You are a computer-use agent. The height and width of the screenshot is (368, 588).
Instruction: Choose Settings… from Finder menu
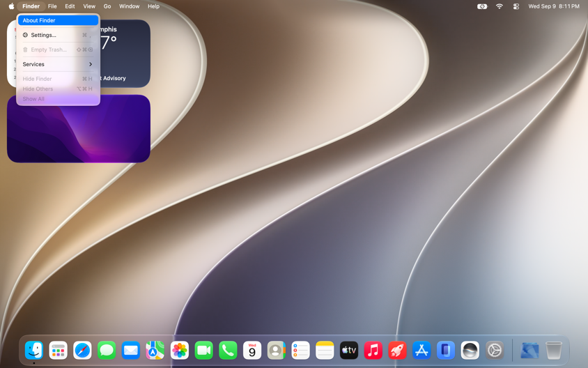coord(58,35)
